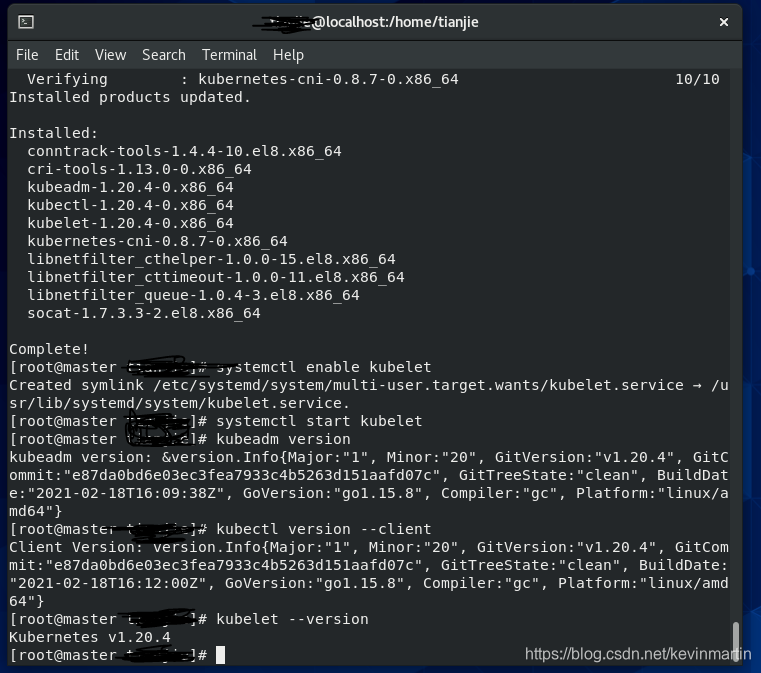Select kubectl-1.20.4-0.x86_64 text

[x=130, y=205]
